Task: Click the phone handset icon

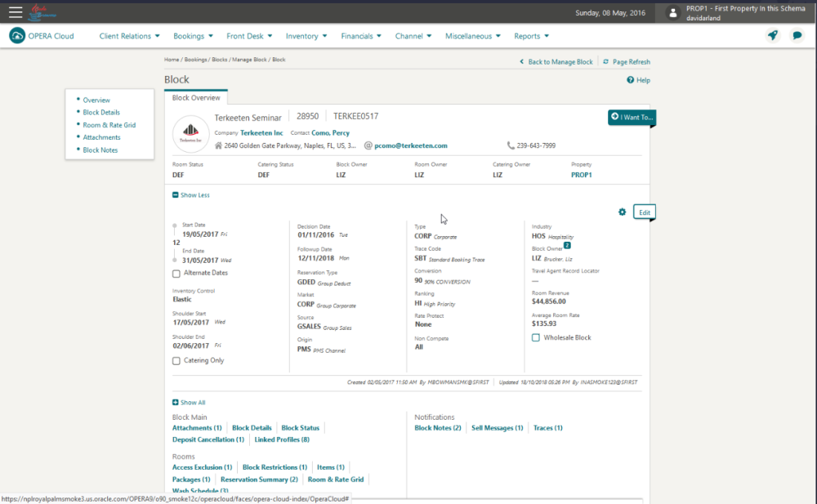Action: pyautogui.click(x=511, y=145)
